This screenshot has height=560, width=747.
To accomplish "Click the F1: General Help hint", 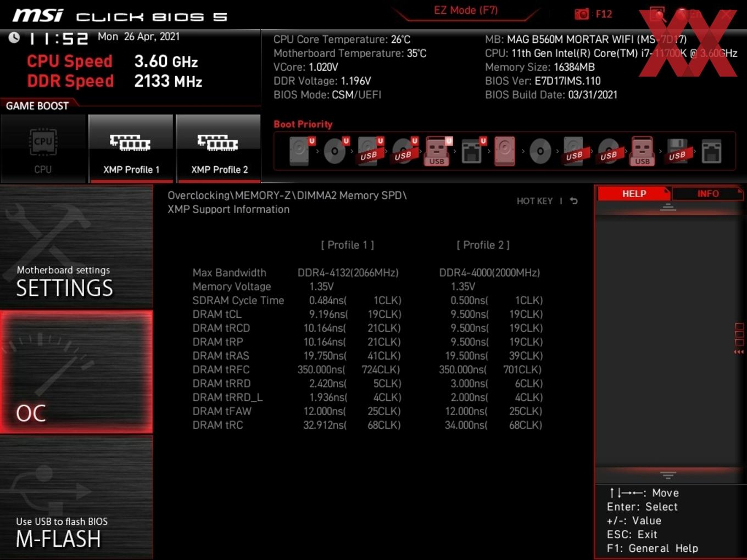I will 653,548.
